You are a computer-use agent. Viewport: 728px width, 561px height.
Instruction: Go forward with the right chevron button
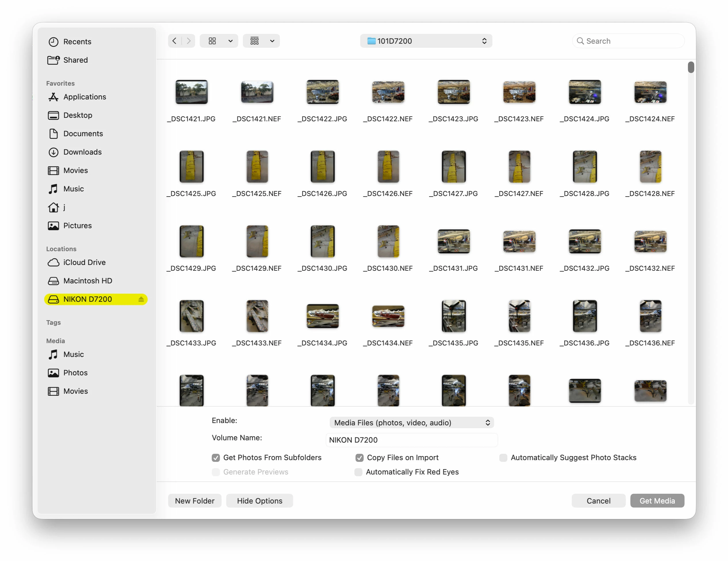coord(189,41)
